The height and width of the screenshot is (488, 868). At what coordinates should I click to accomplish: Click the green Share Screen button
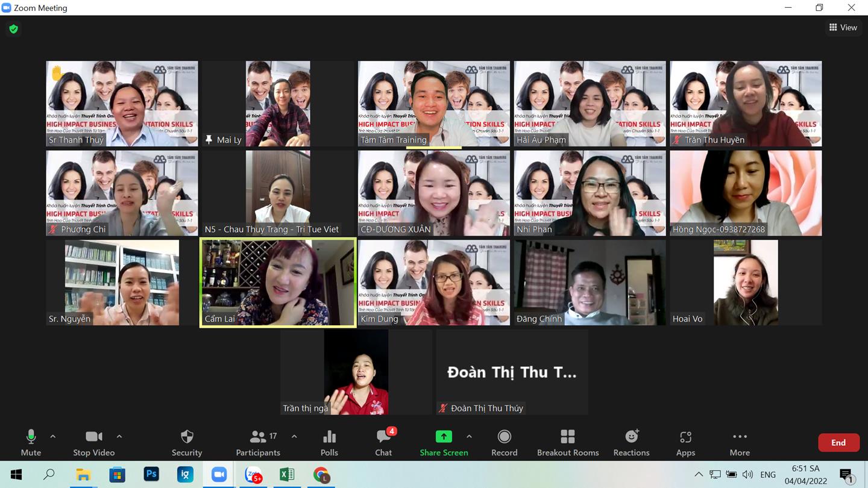coord(444,442)
